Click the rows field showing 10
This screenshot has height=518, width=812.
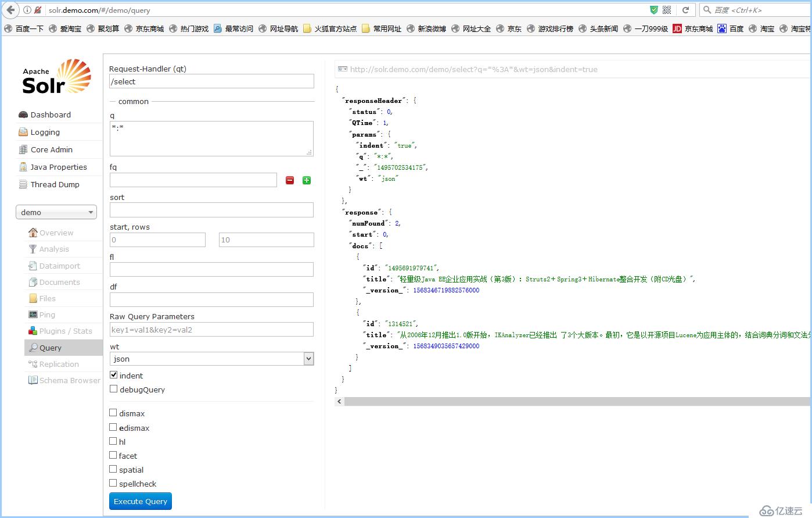267,240
